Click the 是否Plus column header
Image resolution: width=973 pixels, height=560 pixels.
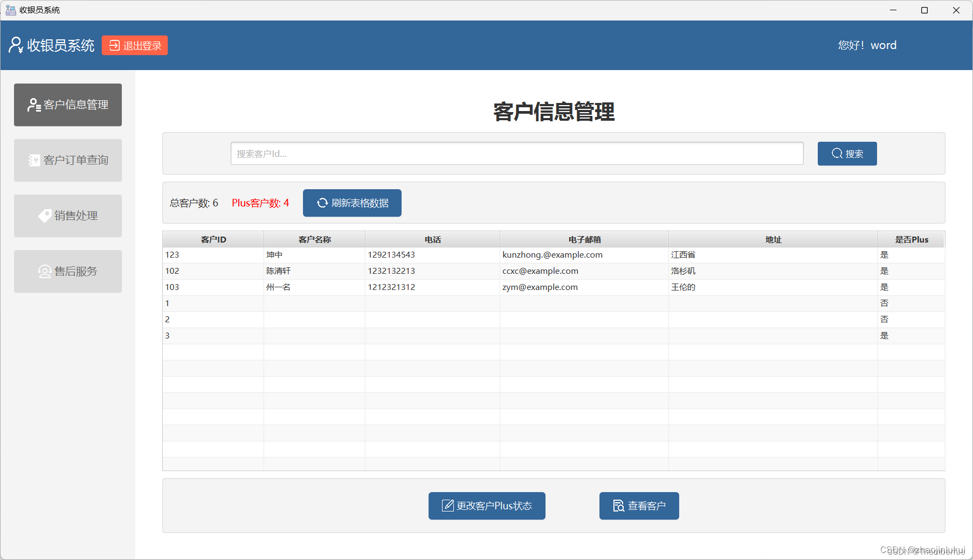point(912,239)
